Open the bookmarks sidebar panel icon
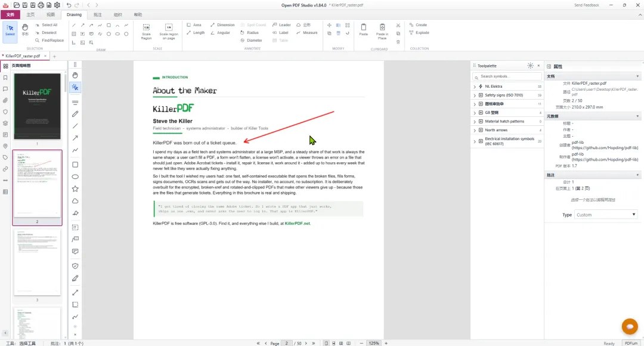This screenshot has width=644, height=346. click(5, 78)
